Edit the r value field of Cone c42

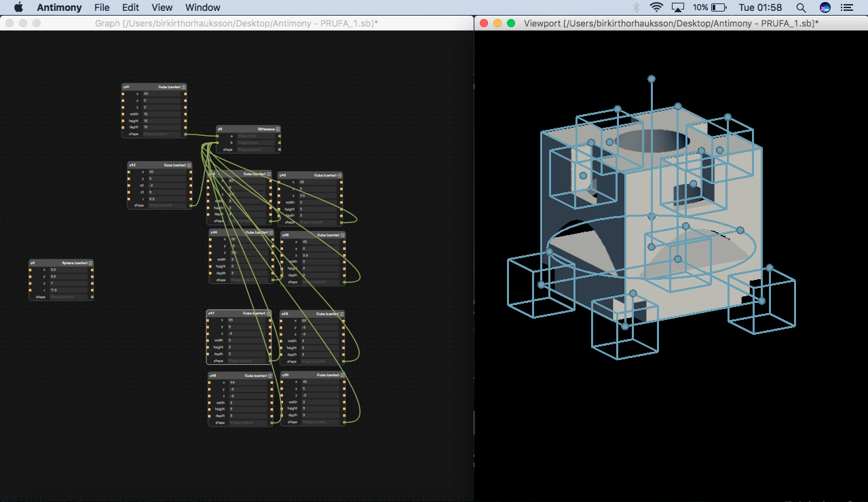(168, 198)
